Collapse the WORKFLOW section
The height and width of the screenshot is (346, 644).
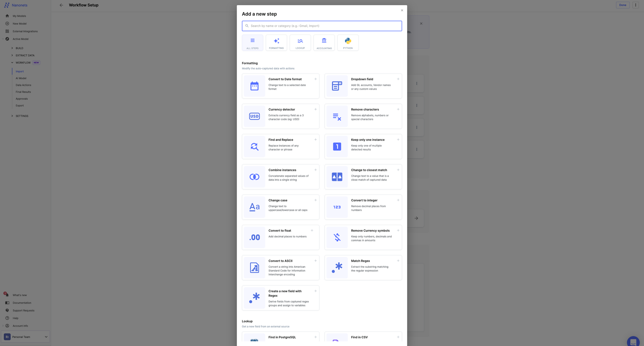pyautogui.click(x=12, y=63)
